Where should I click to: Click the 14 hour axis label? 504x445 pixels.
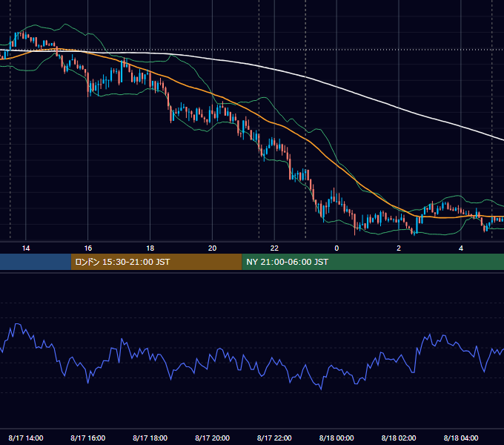[x=26, y=248]
